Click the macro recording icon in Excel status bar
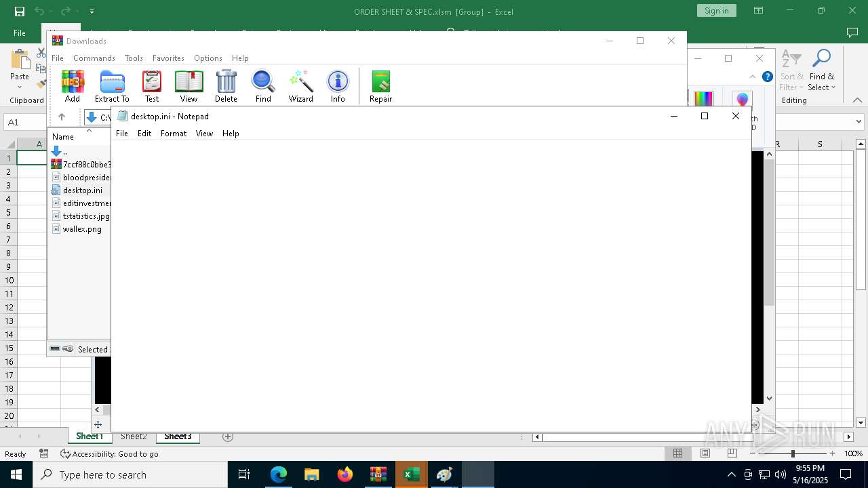The image size is (868, 488). pos(44,453)
